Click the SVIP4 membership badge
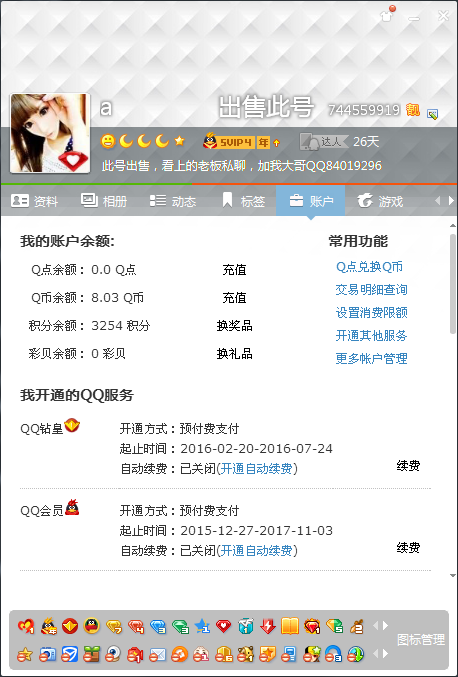 241,141
